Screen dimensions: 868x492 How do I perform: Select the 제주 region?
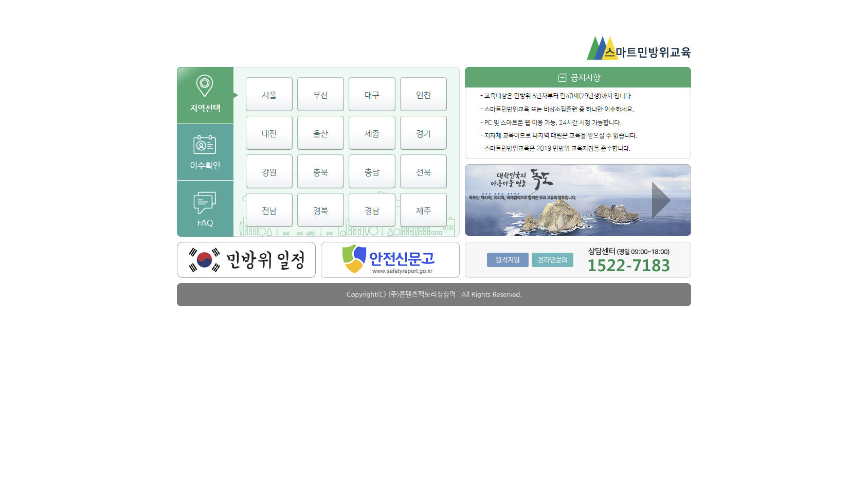tap(423, 209)
